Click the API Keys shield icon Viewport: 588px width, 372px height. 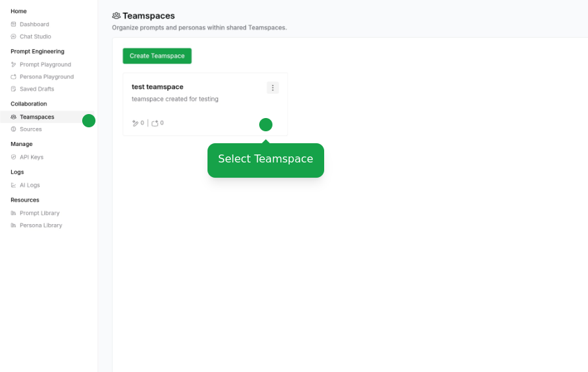pyautogui.click(x=13, y=157)
